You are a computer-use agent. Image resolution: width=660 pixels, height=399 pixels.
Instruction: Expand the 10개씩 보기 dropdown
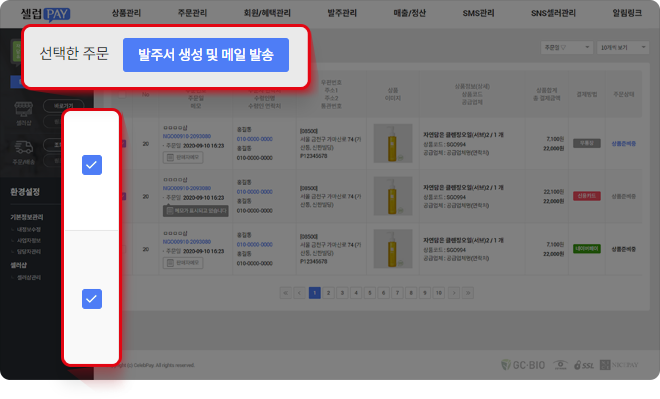[623, 48]
